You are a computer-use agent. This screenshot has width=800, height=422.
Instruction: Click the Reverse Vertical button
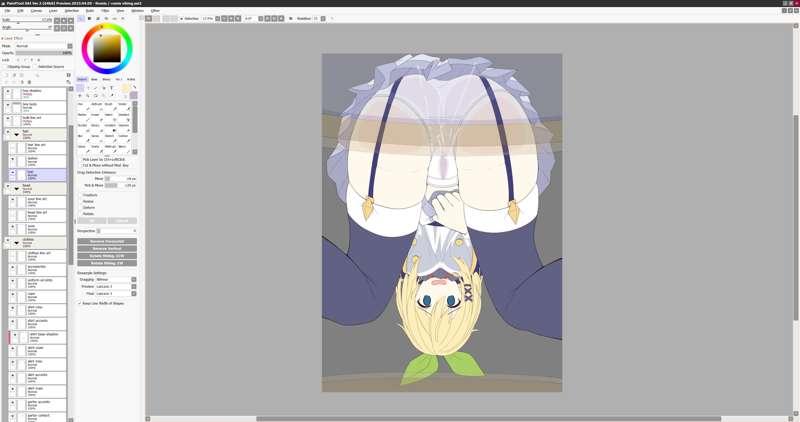[x=107, y=249]
